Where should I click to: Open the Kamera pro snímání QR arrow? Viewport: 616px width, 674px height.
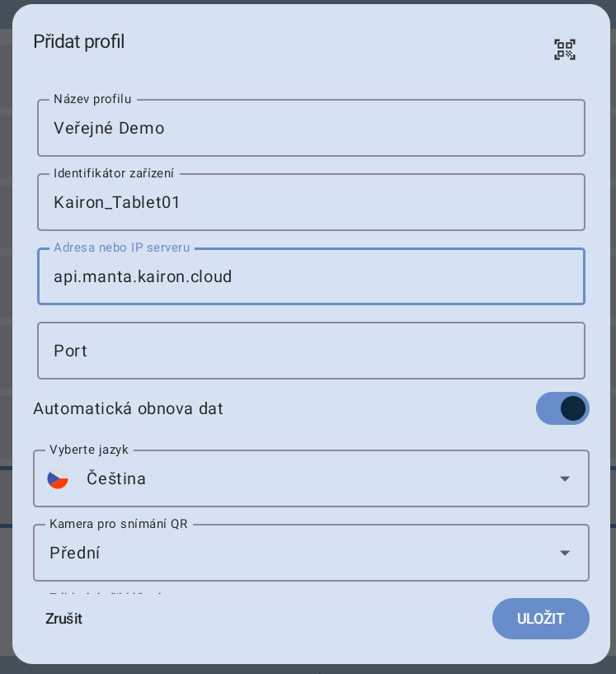[x=565, y=553]
